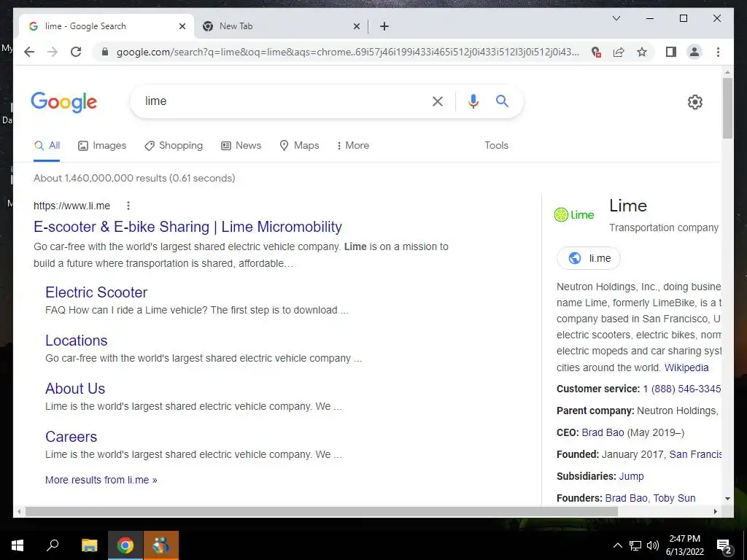747x560 pixels.
Task: Open the Chrome profile avatar
Action: coord(694,52)
